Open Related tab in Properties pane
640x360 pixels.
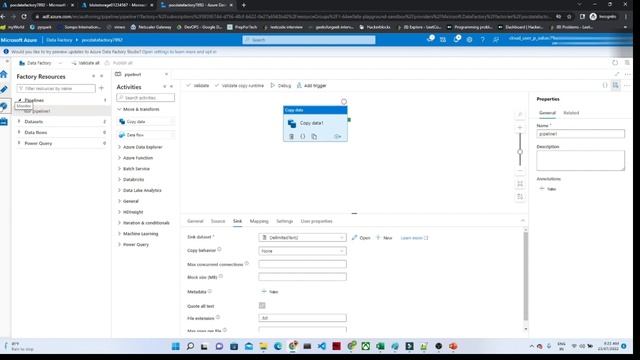point(571,113)
